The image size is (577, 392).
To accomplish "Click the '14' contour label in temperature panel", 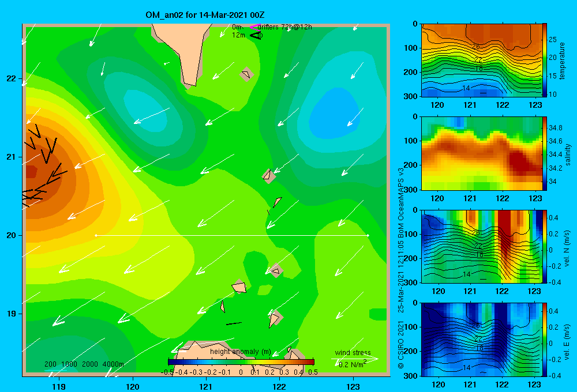I will (466, 88).
